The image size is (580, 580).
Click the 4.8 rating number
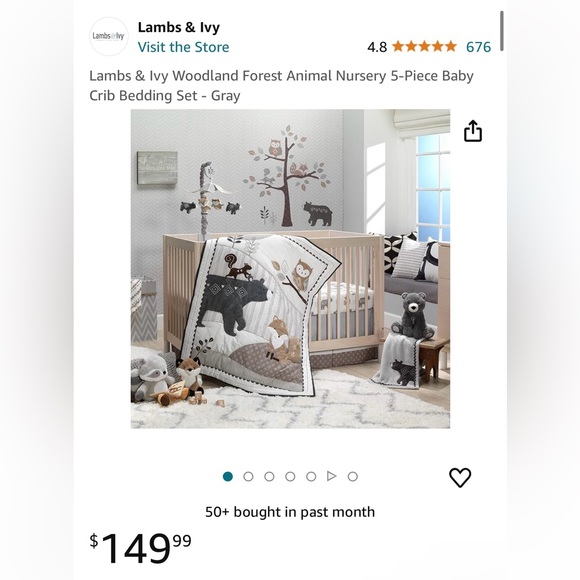[377, 47]
